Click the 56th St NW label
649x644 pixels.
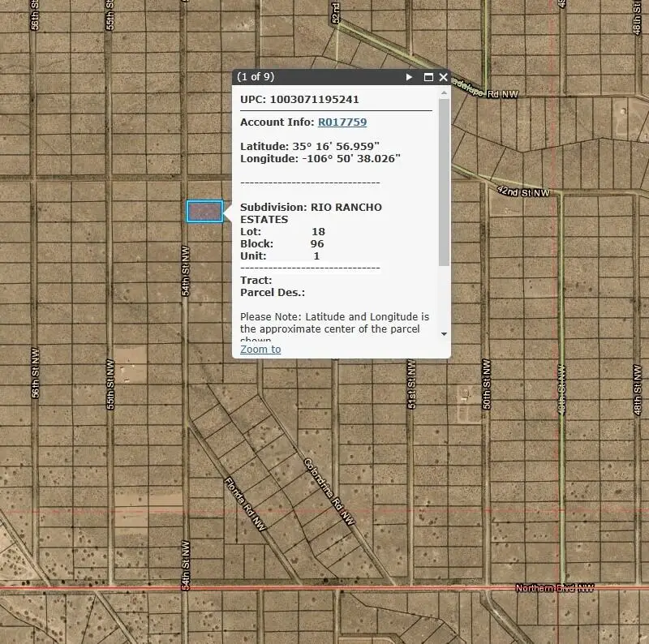(x=35, y=373)
